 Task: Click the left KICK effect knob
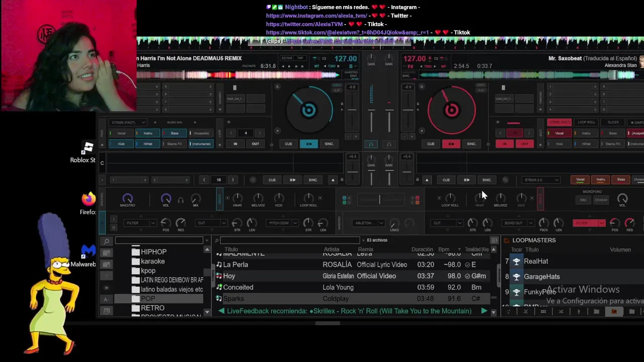tap(279, 198)
